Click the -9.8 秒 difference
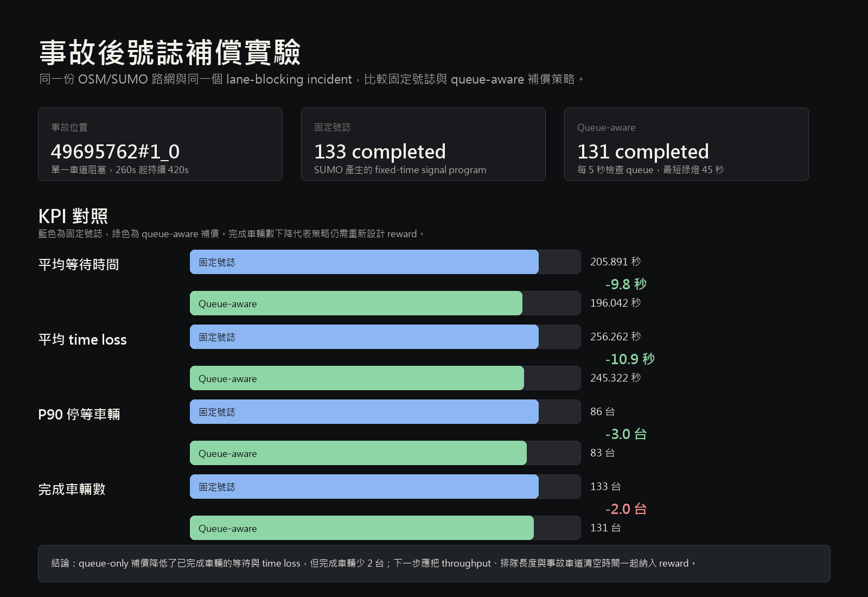Viewport: 868px width, 597px height. tap(626, 284)
